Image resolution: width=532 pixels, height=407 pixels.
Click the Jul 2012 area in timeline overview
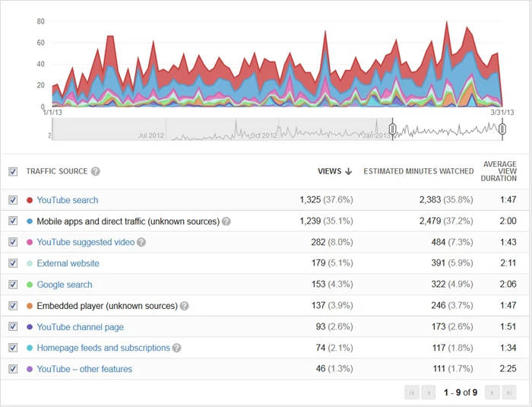(x=151, y=135)
